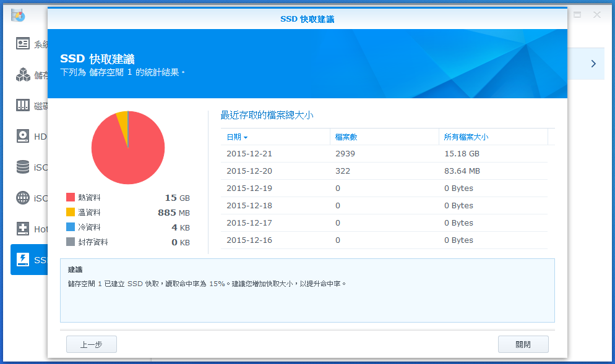Screen dimensions: 615x364
Task: Click the 關閉 close button
Action: [523, 344]
